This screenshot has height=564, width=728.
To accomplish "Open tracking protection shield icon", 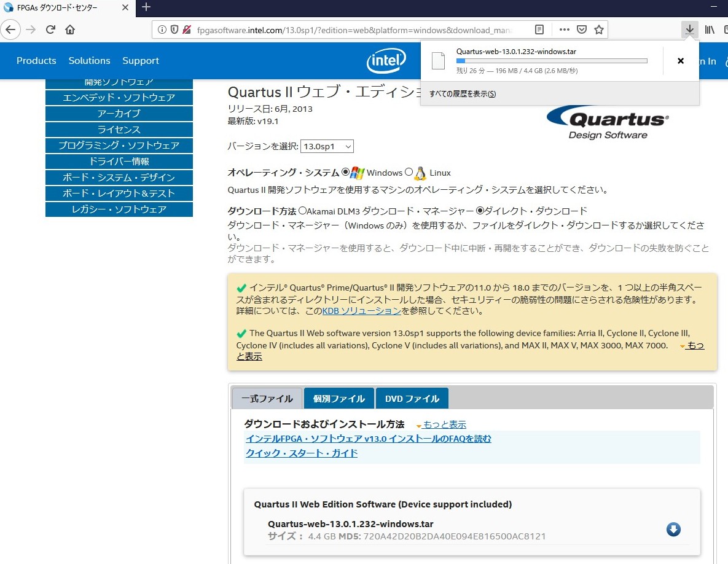I will click(x=174, y=29).
